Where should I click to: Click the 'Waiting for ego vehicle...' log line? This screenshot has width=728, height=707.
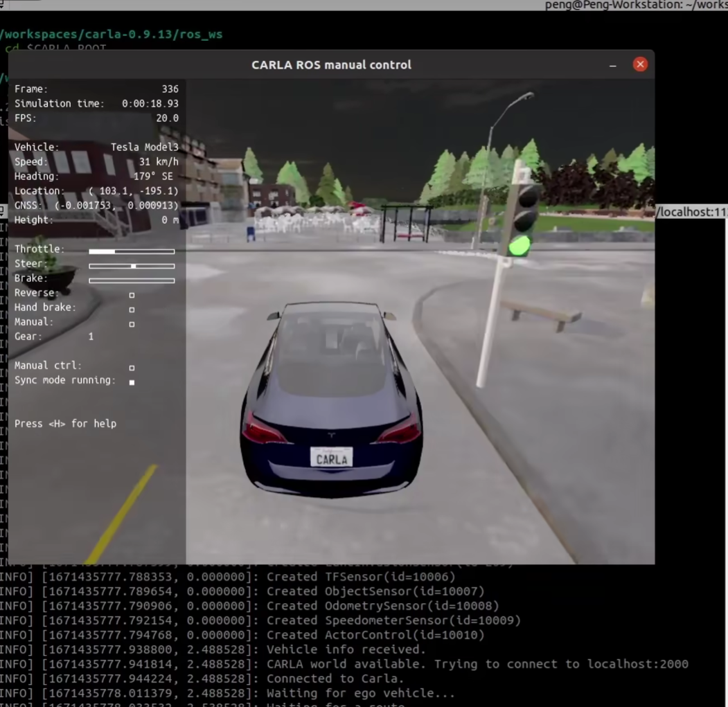pos(227,694)
